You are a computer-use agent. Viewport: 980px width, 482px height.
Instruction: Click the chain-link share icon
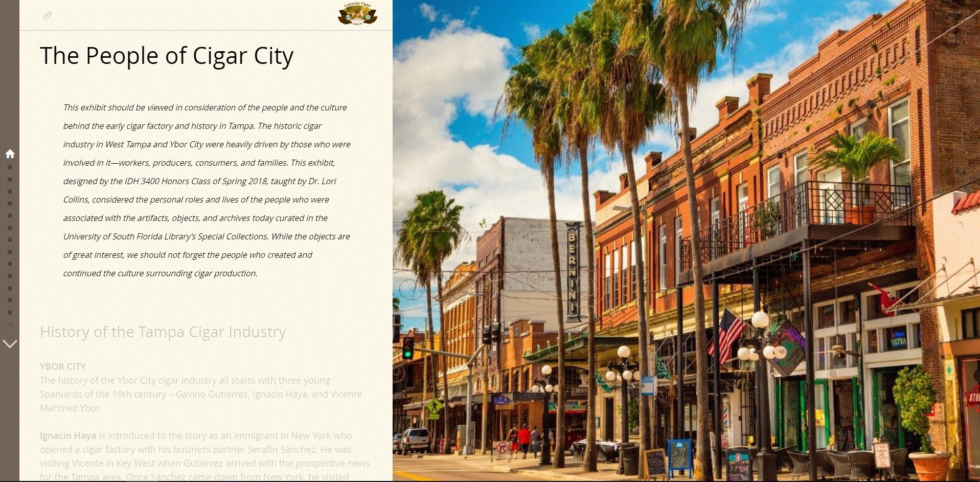click(x=47, y=16)
